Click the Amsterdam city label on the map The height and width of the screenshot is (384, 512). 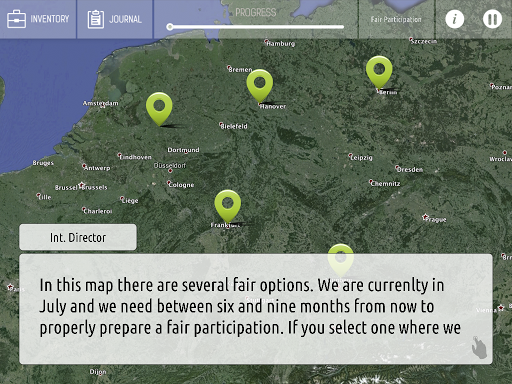click(100, 103)
